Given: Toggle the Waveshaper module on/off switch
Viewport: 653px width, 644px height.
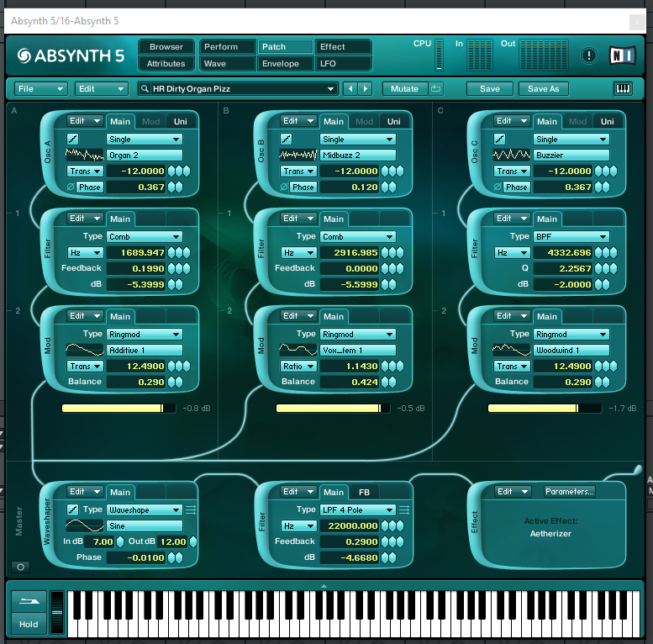Looking at the screenshot, I should click(72, 509).
